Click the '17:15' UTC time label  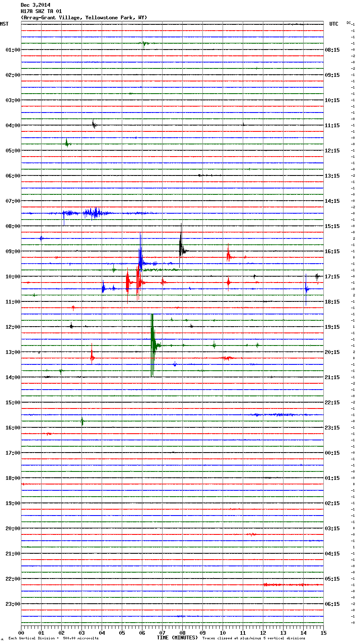pyautogui.click(x=332, y=277)
